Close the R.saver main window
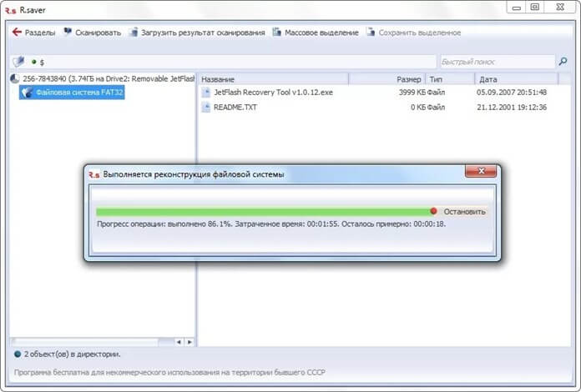The height and width of the screenshot is (392, 581). coord(560,8)
